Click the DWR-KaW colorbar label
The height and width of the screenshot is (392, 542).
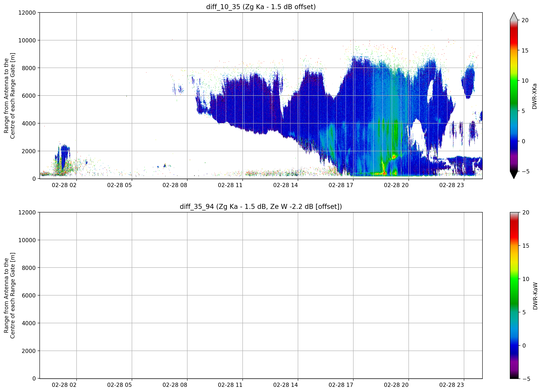(535, 296)
